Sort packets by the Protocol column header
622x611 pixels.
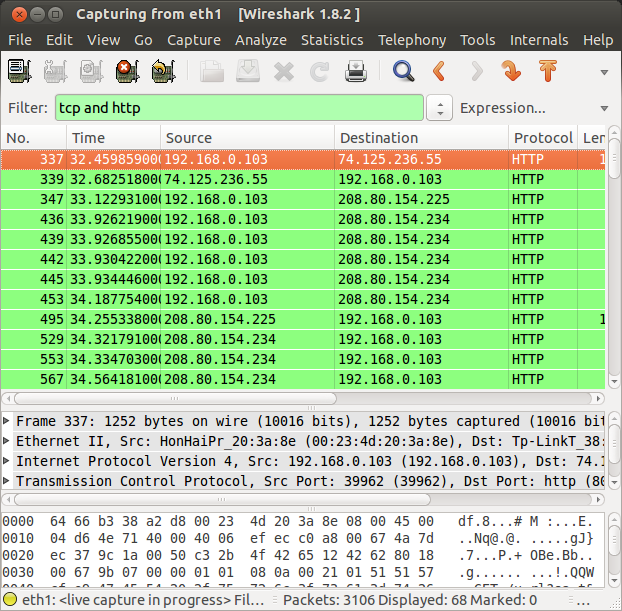click(543, 138)
